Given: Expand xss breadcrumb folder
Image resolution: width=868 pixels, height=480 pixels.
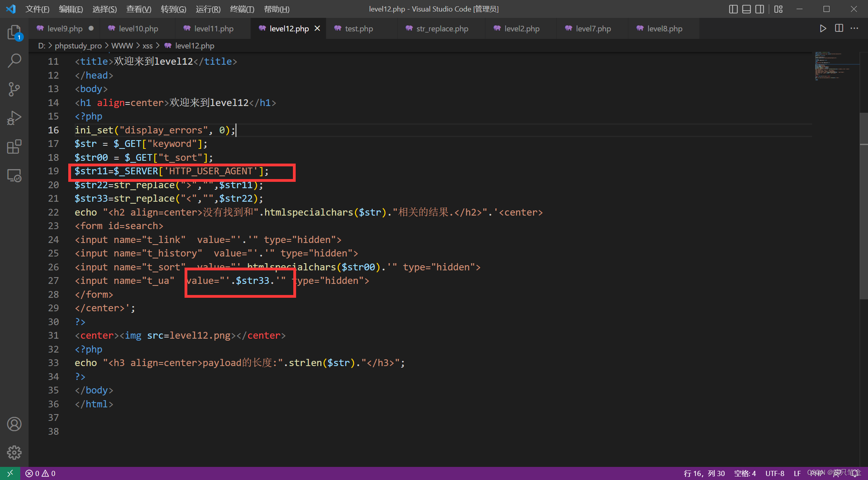Looking at the screenshot, I should [148, 46].
